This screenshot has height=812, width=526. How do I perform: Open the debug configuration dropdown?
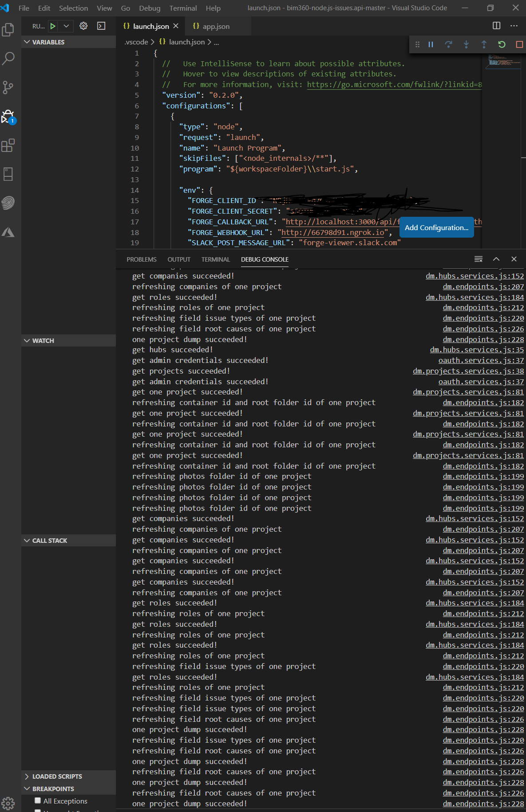pos(66,26)
